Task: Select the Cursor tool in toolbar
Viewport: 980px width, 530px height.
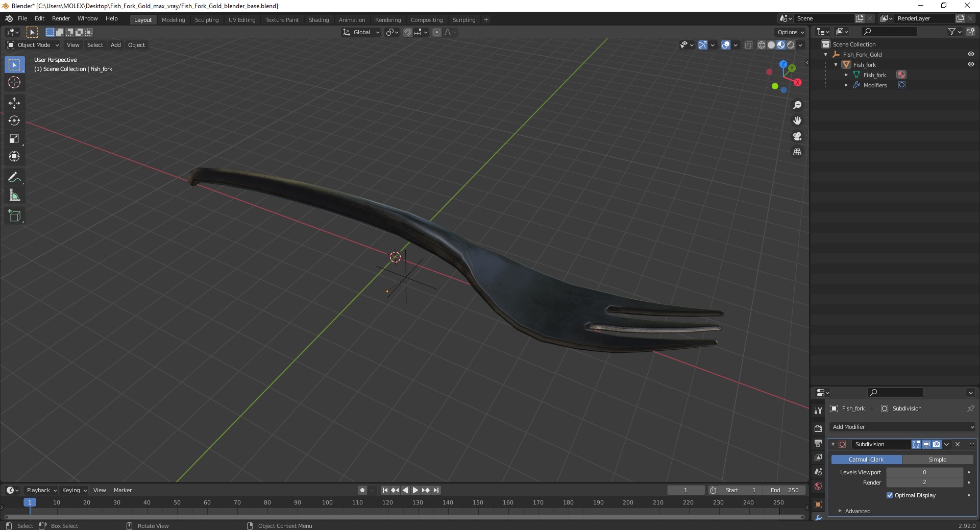Action: click(14, 82)
